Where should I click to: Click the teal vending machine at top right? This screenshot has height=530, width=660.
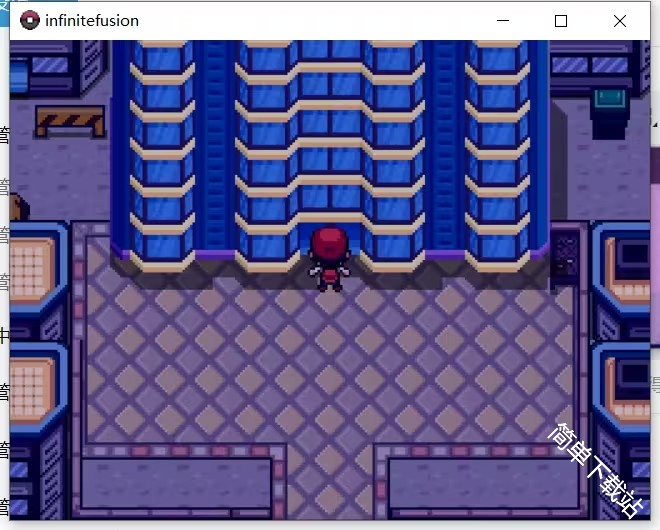click(609, 114)
